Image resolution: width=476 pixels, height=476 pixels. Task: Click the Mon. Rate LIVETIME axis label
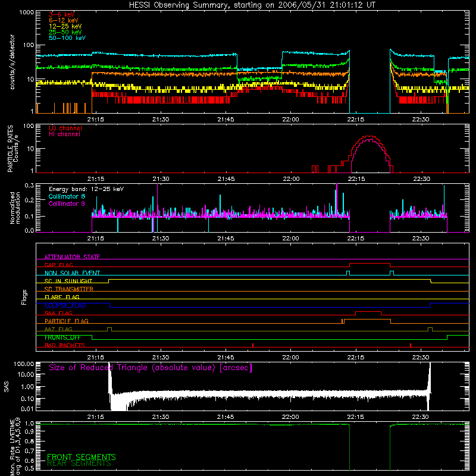(15, 447)
